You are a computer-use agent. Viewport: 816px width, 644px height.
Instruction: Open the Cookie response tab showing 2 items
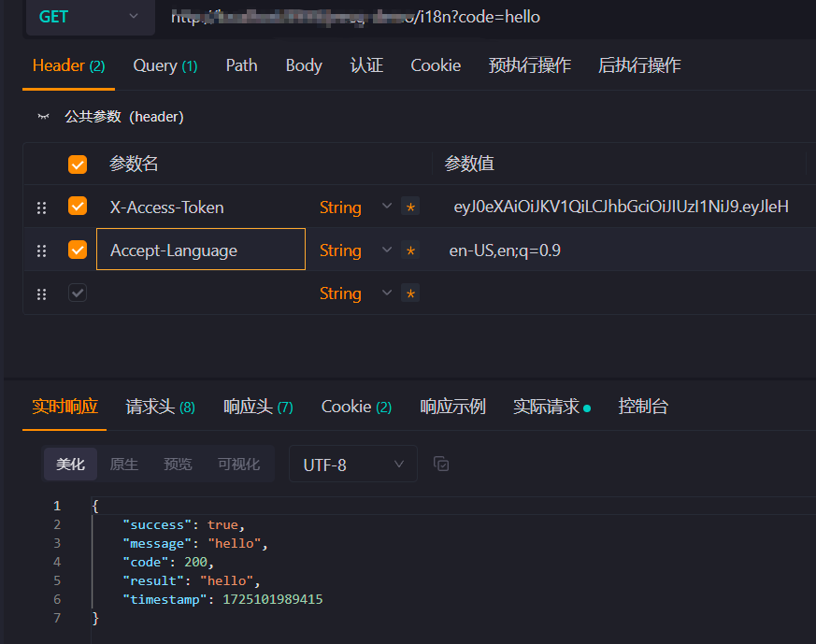pos(356,407)
